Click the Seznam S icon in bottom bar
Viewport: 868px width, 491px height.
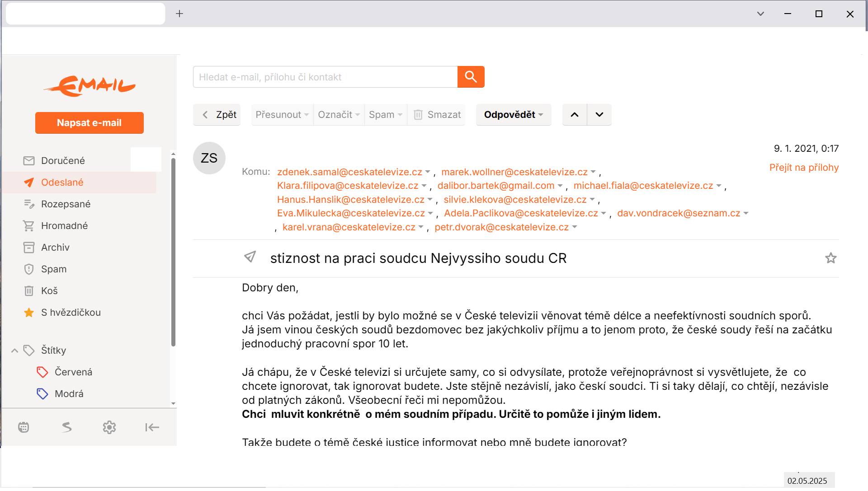point(66,427)
